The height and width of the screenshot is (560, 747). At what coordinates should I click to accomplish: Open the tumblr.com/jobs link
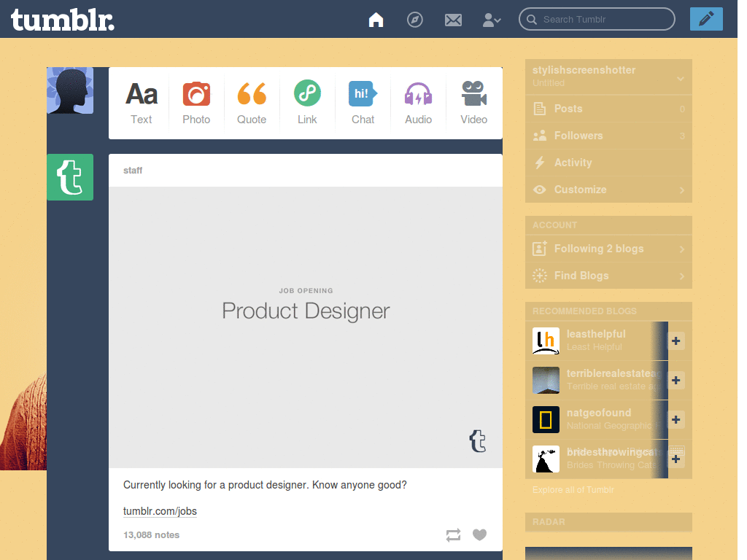(160, 511)
